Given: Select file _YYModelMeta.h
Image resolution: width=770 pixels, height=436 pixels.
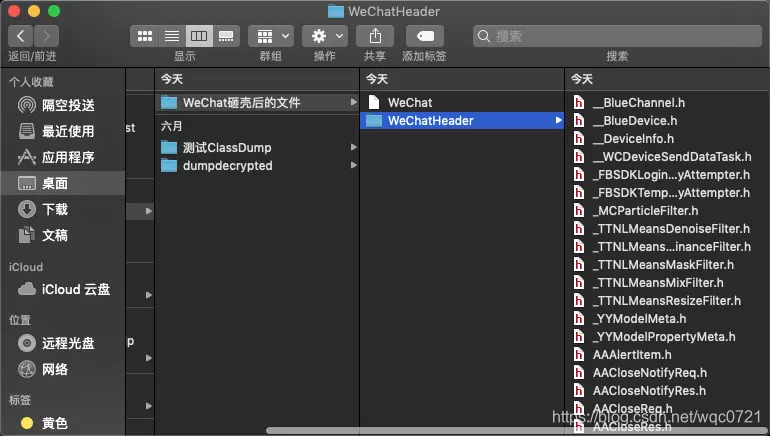Looking at the screenshot, I should [x=639, y=319].
